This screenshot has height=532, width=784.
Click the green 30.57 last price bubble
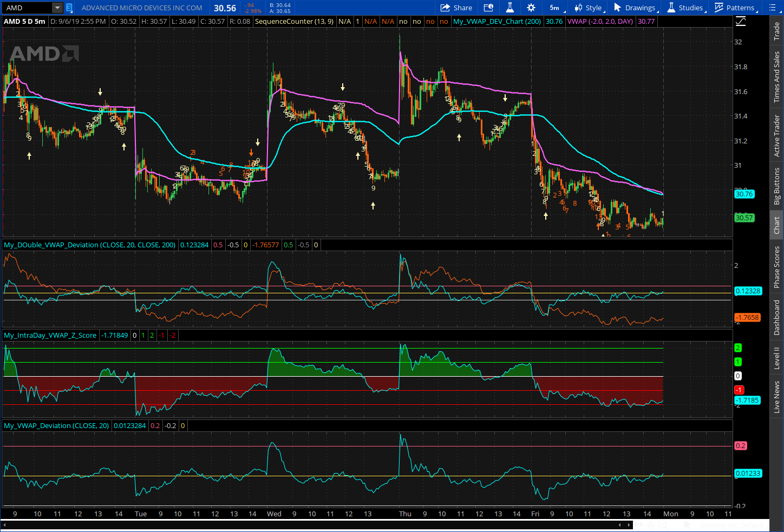pos(744,218)
